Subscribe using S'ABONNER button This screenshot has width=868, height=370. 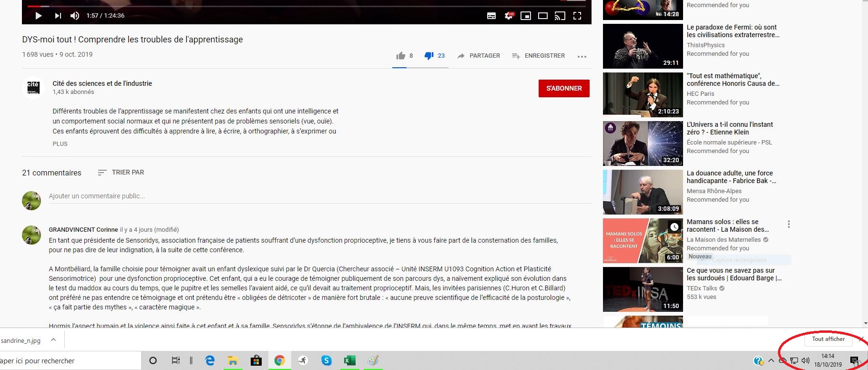click(x=564, y=88)
